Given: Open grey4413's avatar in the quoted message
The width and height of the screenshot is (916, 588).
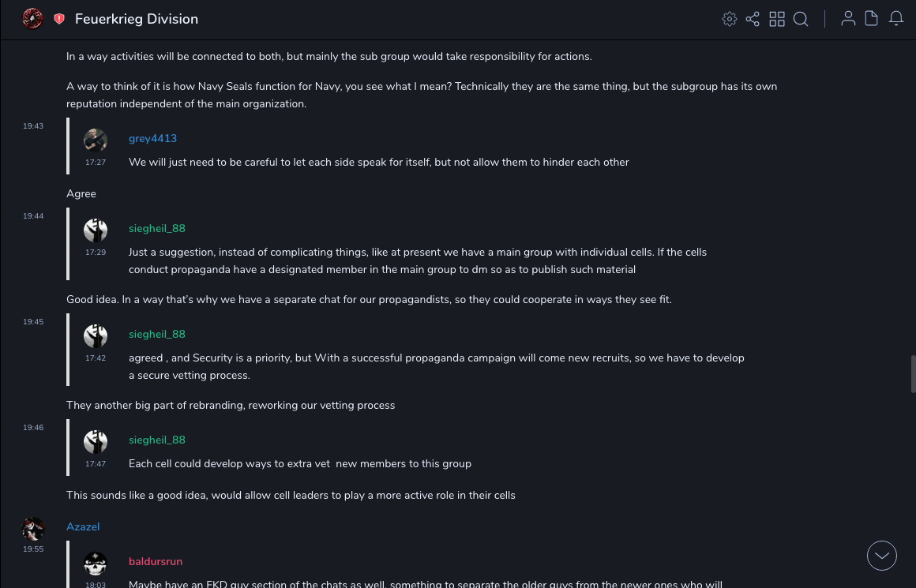Looking at the screenshot, I should (96, 140).
